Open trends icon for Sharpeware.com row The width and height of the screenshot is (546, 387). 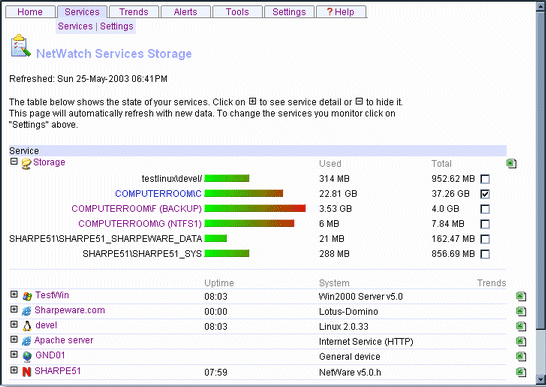coord(521,311)
